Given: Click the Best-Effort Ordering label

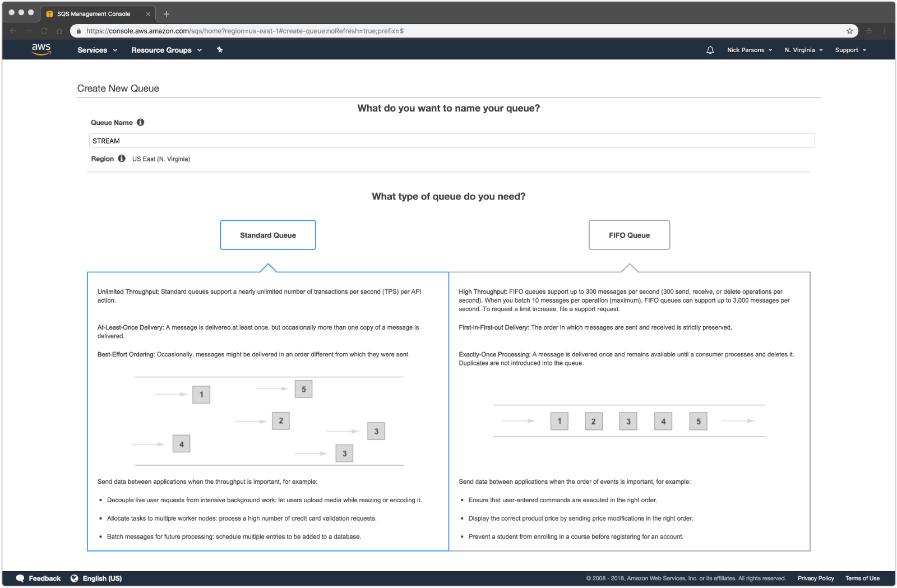Looking at the screenshot, I should [126, 354].
